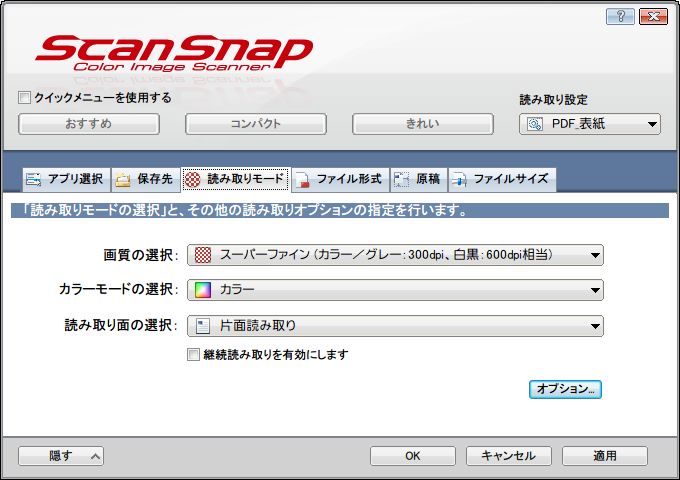Click the blue 読み取りモードの選択 description banner
Image resolution: width=680 pixels, height=480 pixels.
[340, 210]
